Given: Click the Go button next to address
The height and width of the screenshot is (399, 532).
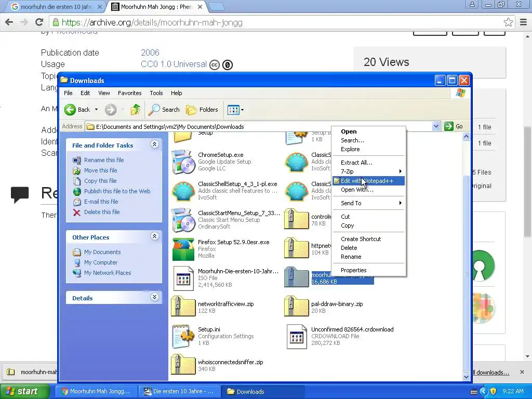Looking at the screenshot, I should (x=454, y=127).
